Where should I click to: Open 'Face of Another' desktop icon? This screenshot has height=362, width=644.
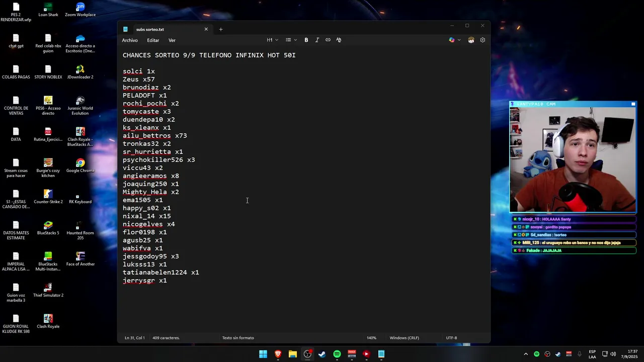pyautogui.click(x=80, y=259)
